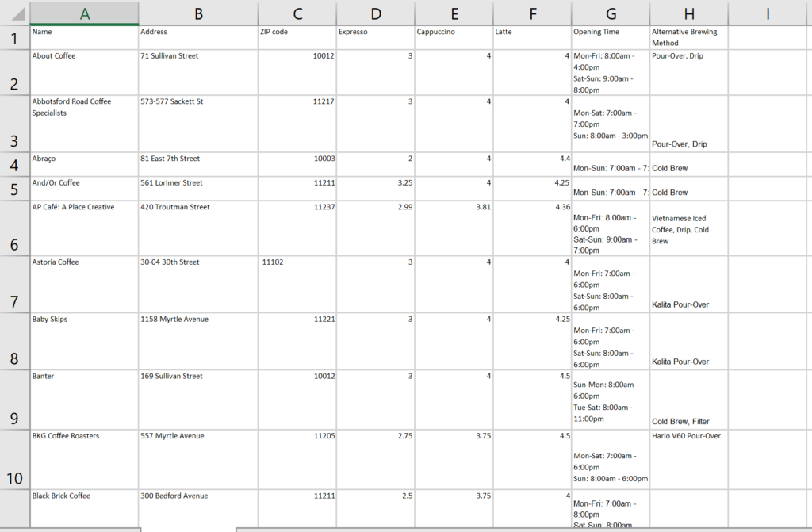Click the '573-577 Sackett St' address cell
The image size is (812, 532).
click(198, 124)
